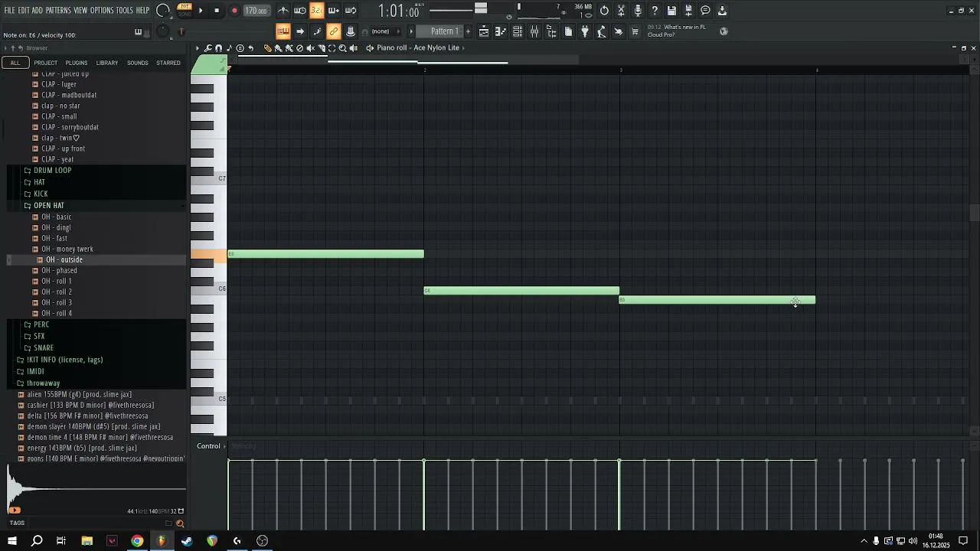Open the FILE menu

point(10,10)
